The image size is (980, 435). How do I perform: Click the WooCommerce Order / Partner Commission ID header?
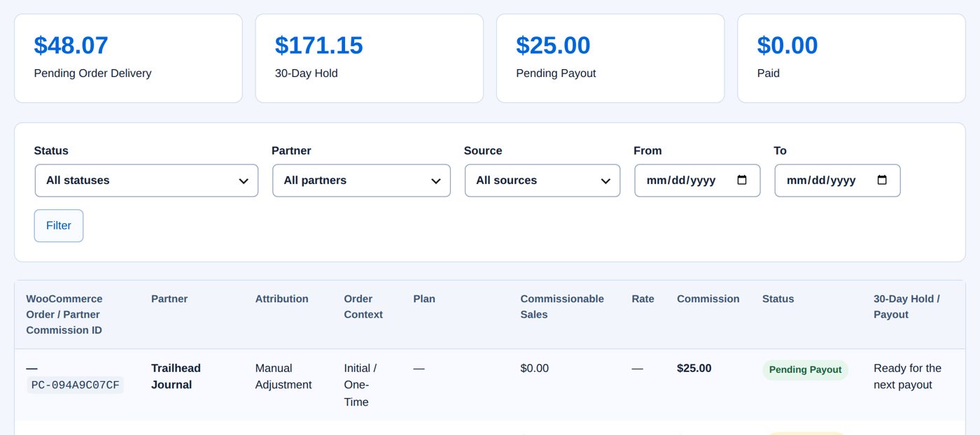point(64,314)
